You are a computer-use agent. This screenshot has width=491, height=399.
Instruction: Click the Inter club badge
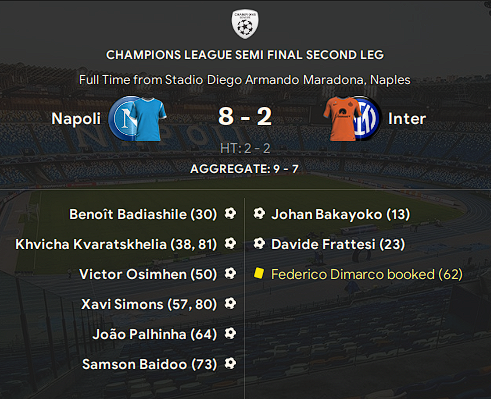pyautogui.click(x=368, y=118)
